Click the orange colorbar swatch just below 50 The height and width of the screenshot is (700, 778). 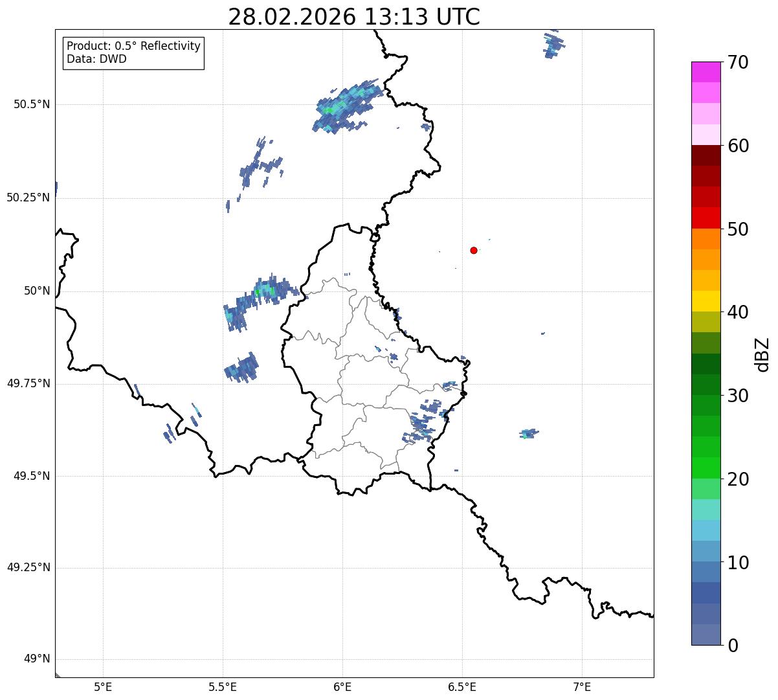tap(706, 239)
